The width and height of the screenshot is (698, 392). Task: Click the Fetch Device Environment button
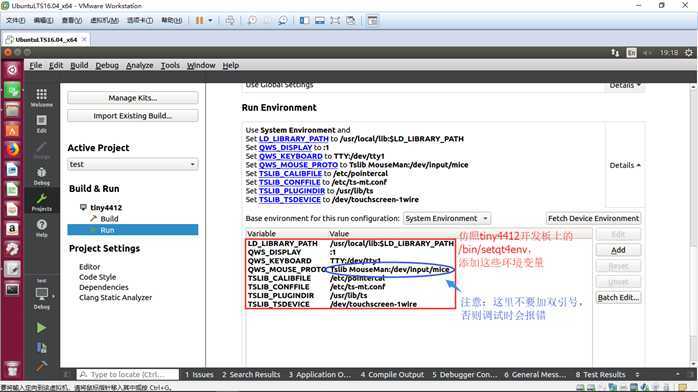pyautogui.click(x=593, y=218)
